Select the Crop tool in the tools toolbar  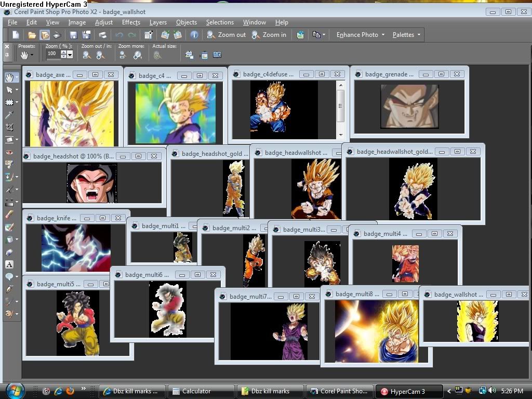pos(9,127)
